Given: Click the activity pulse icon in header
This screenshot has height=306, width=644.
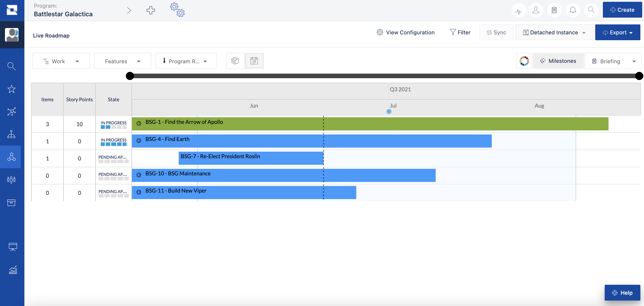Looking at the screenshot, I should click(x=519, y=10).
